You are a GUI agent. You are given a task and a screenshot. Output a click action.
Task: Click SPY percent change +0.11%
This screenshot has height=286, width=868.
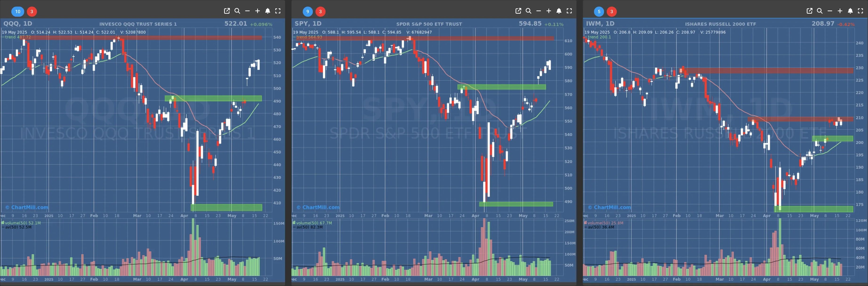[x=554, y=24]
